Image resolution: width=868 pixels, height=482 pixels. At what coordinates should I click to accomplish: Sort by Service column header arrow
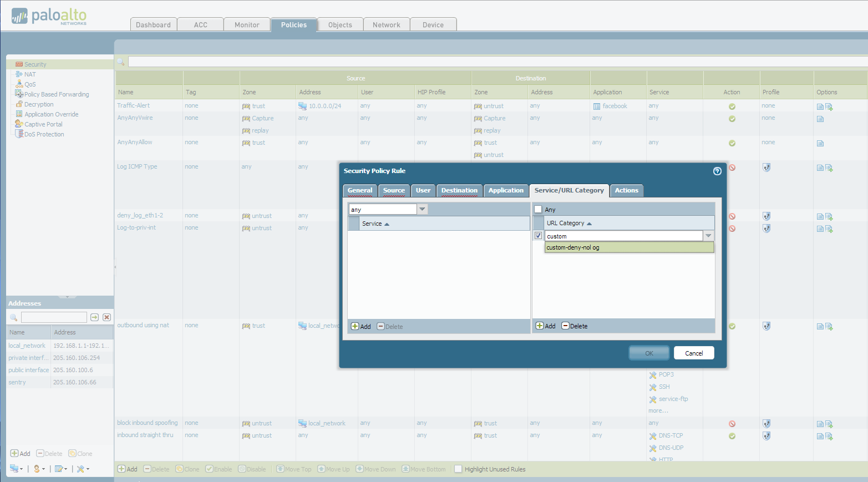(387, 224)
